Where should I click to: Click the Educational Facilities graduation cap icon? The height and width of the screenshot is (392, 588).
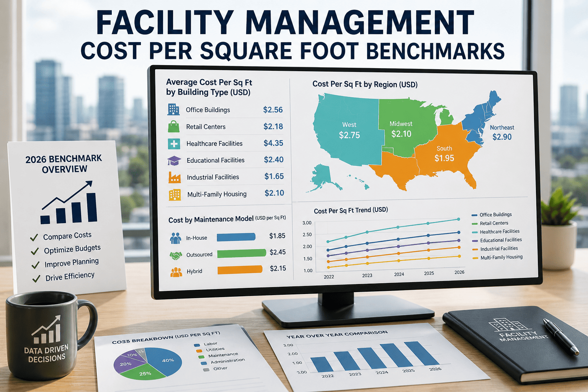[x=174, y=160]
